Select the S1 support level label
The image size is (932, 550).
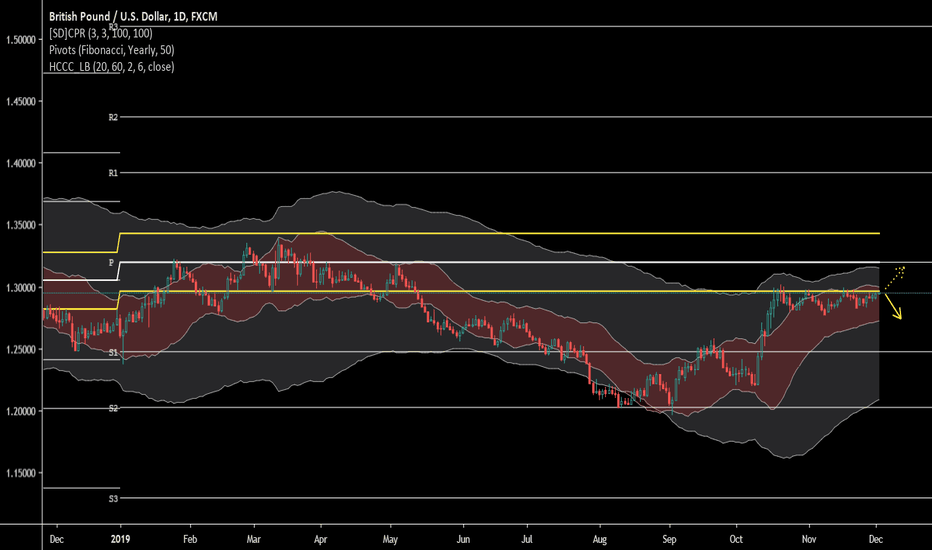(x=114, y=353)
